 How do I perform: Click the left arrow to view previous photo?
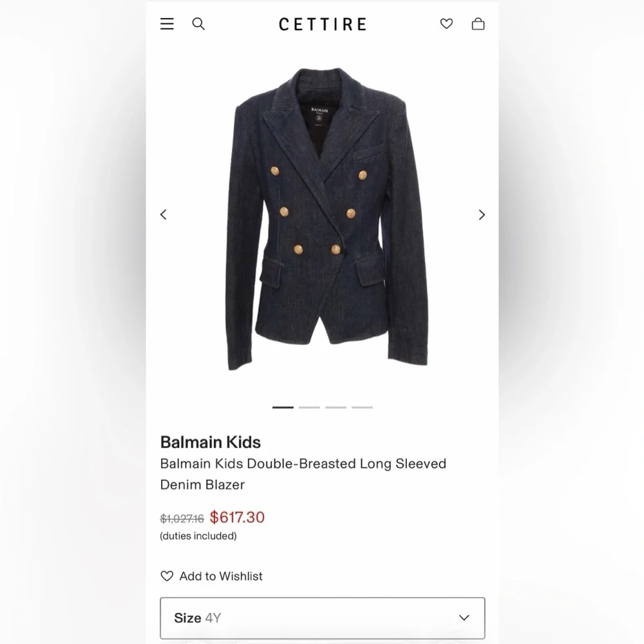click(164, 214)
